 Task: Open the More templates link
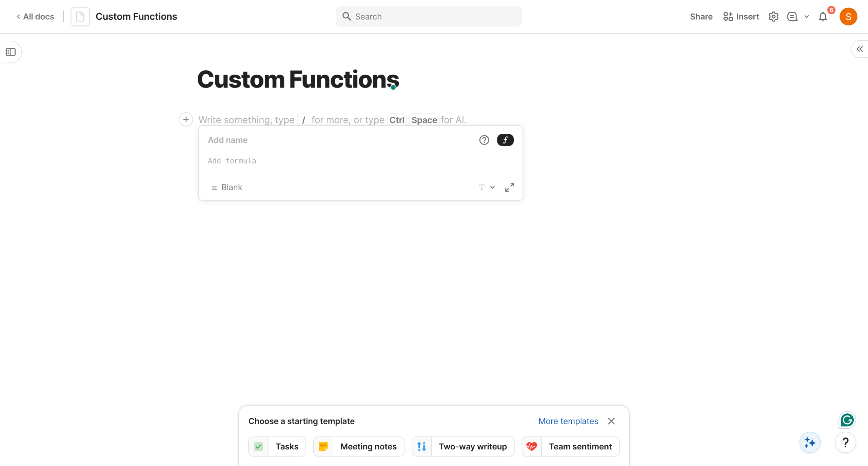[x=568, y=421]
